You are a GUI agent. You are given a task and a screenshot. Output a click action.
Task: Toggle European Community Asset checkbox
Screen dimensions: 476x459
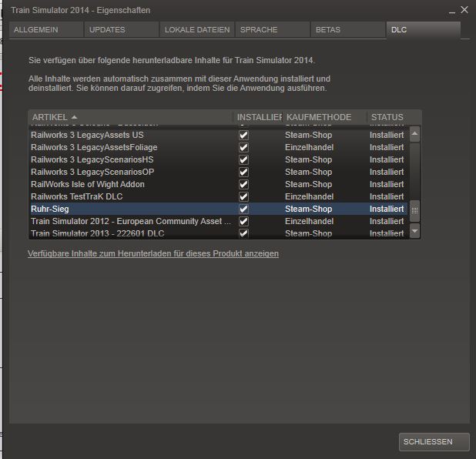coord(243,221)
